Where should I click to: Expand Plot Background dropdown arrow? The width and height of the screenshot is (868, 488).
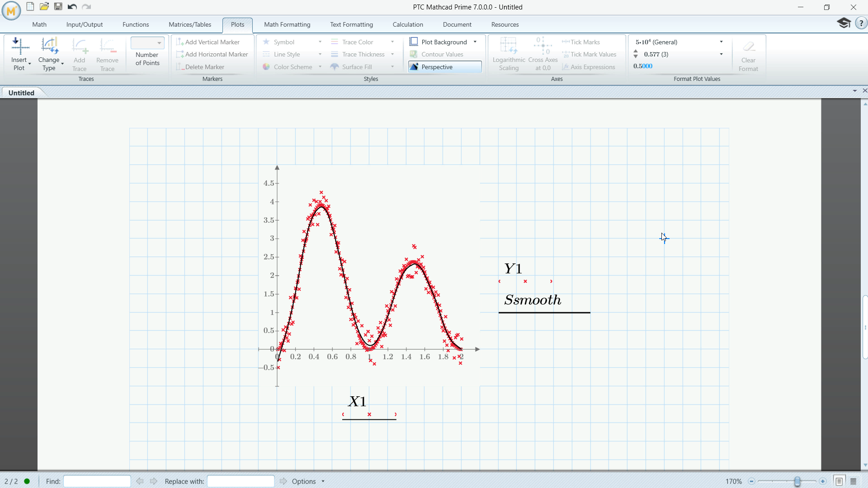(475, 42)
